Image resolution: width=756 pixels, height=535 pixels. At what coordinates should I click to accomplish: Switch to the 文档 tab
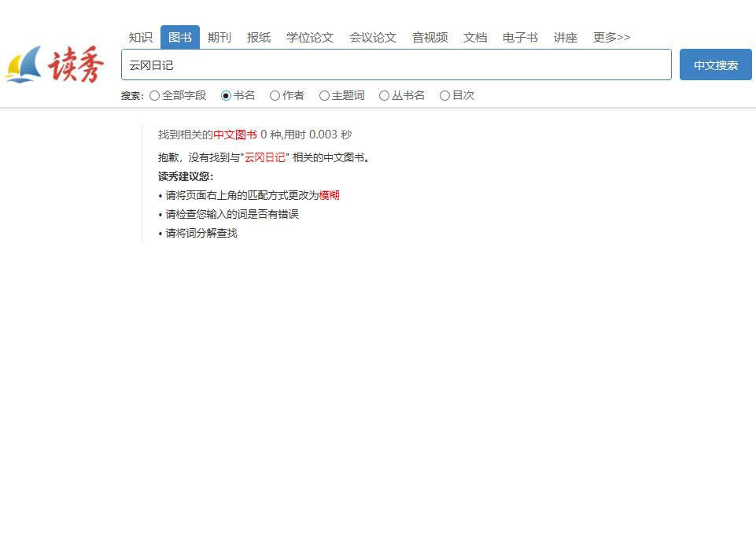click(475, 38)
